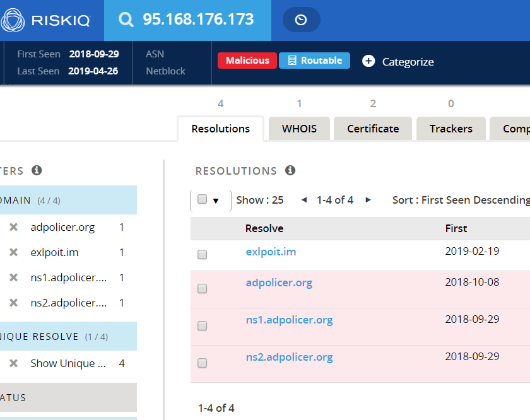Click X next to Show Unique filter
The width and height of the screenshot is (530, 420).
(13, 363)
